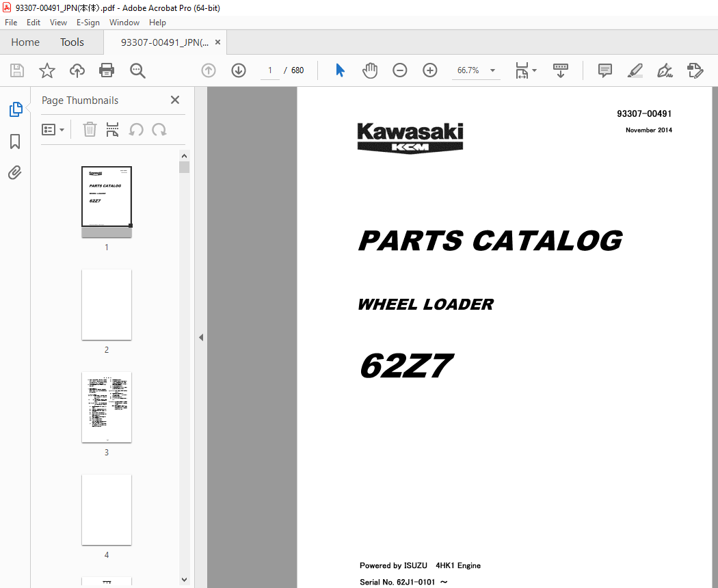718x588 pixels.
Task: Click the Save file icon
Action: pyautogui.click(x=17, y=70)
